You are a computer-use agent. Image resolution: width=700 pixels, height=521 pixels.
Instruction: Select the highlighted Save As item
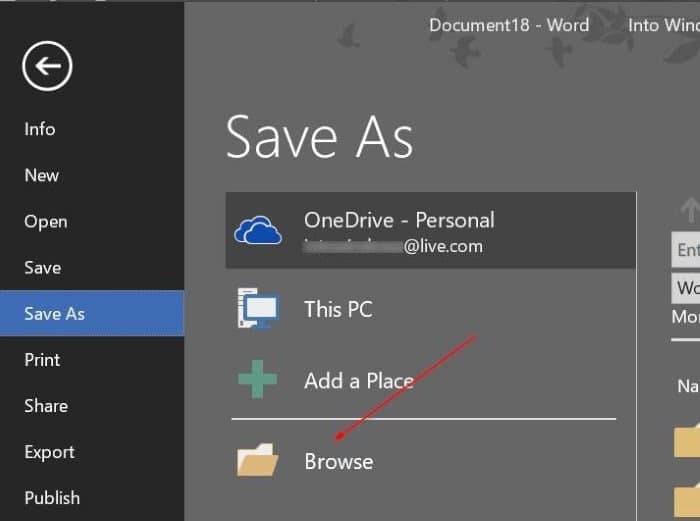point(92,313)
